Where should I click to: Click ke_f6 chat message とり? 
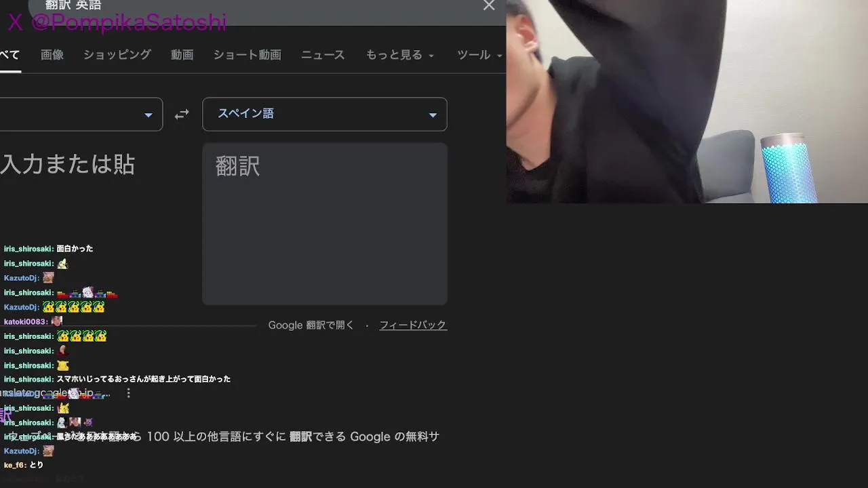pyautogui.click(x=36, y=465)
